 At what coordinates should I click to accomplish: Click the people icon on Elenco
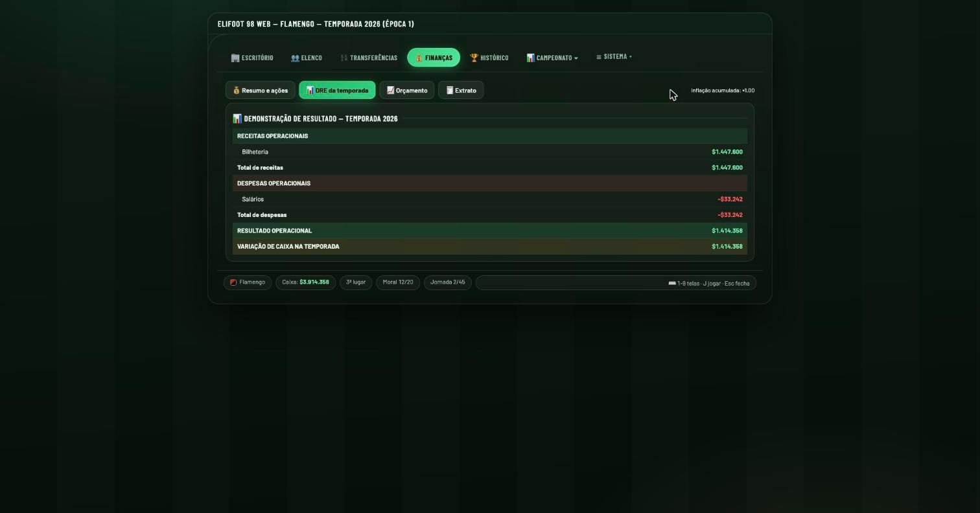click(295, 58)
